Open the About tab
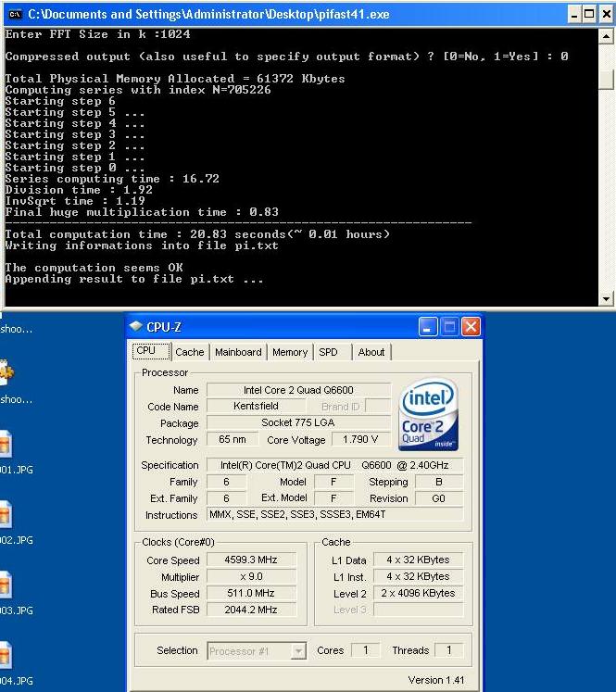The width and height of the screenshot is (616, 692). click(371, 352)
